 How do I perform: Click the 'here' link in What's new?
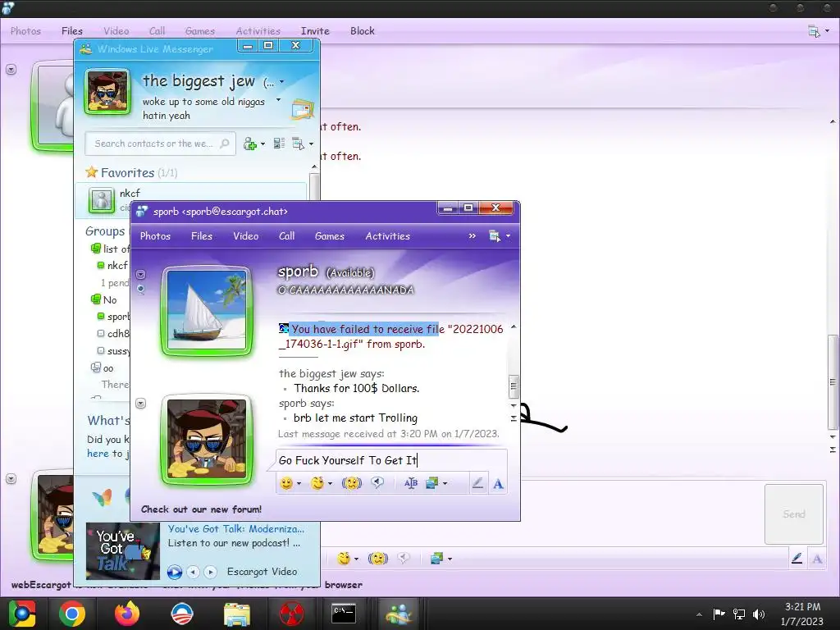click(98, 454)
